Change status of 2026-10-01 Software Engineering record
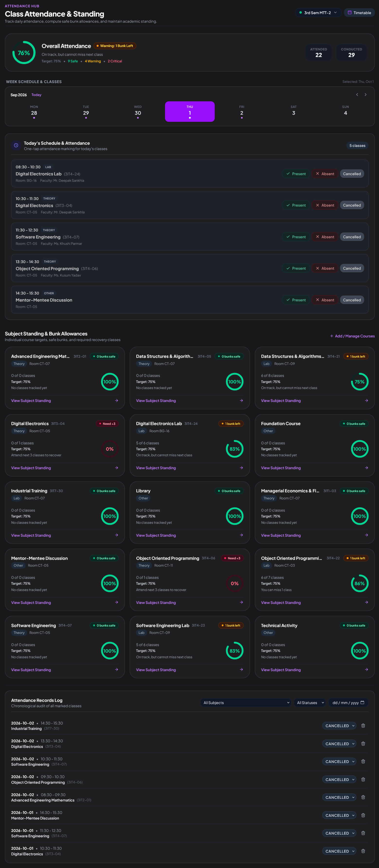The image size is (379, 868). click(339, 833)
